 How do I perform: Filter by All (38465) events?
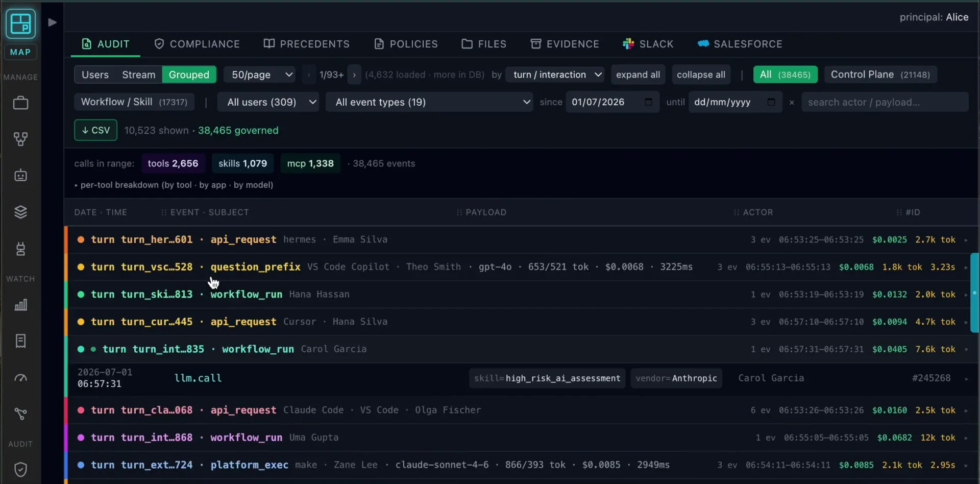785,75
